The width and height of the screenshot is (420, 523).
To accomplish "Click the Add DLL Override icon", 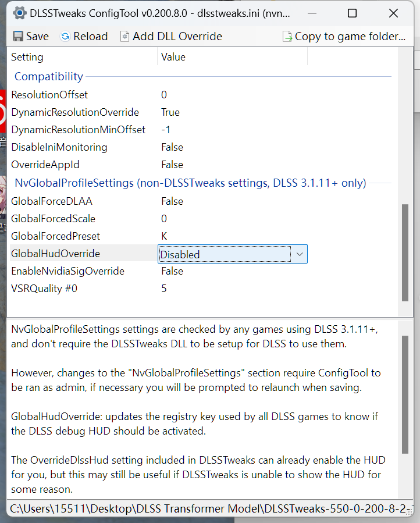I will point(124,37).
